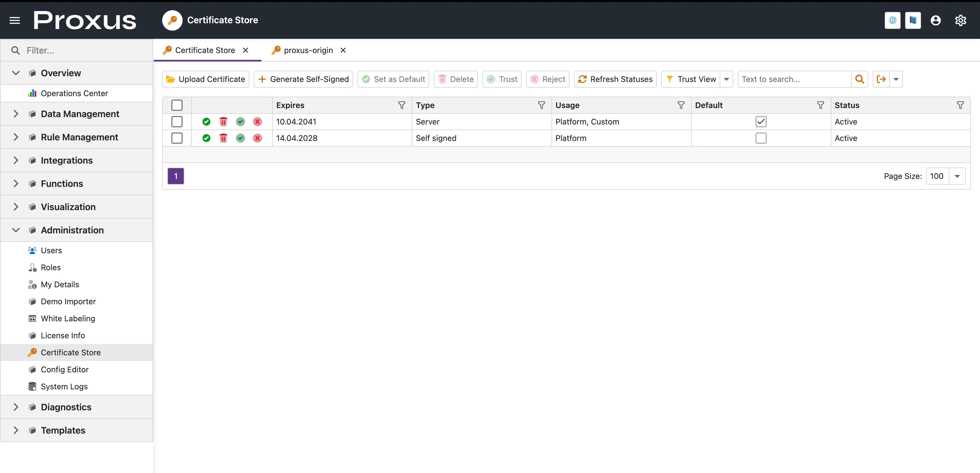Open the Status column filter icon
This screenshot has height=473, width=980.
click(960, 105)
